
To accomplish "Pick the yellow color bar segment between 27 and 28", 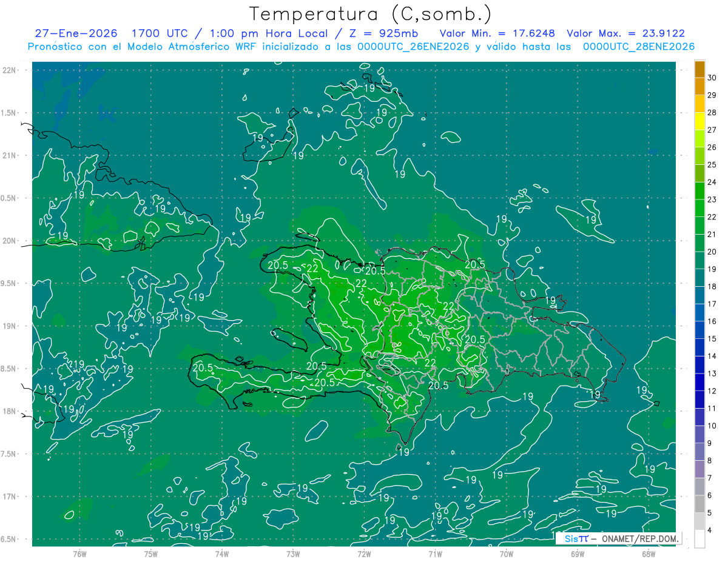I will coord(700,121).
